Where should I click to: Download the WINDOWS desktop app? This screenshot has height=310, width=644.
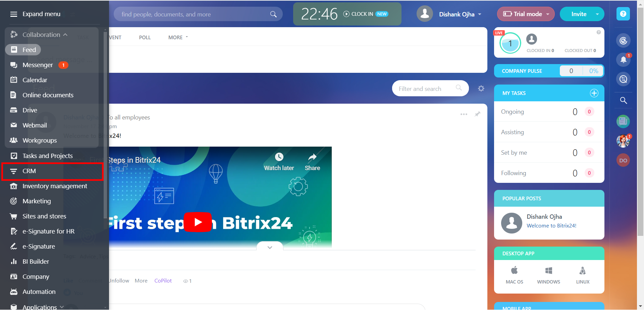(x=548, y=275)
